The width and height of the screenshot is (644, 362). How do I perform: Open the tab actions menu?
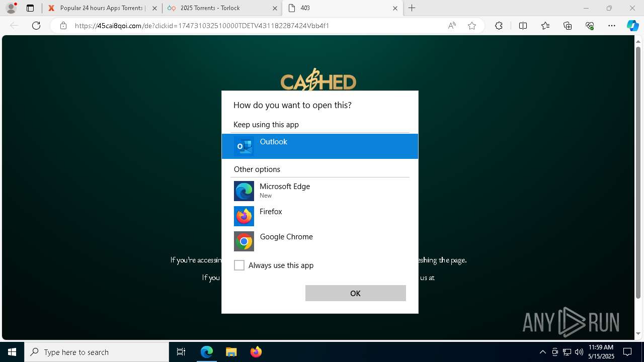pos(30,8)
